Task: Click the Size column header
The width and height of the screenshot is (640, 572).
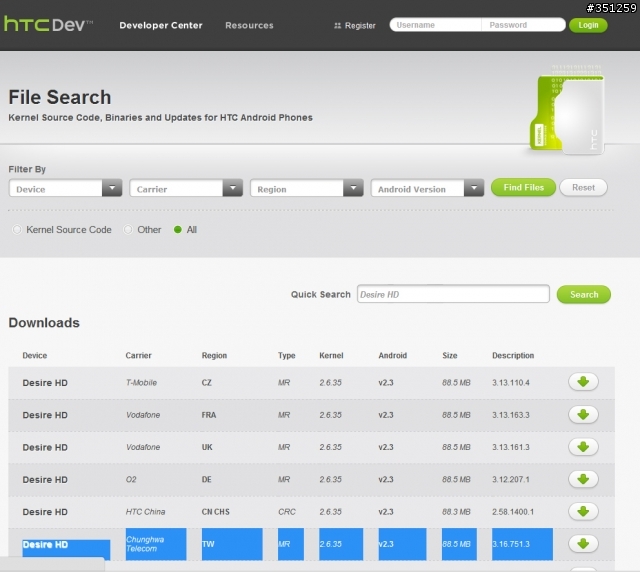Action: click(x=450, y=355)
